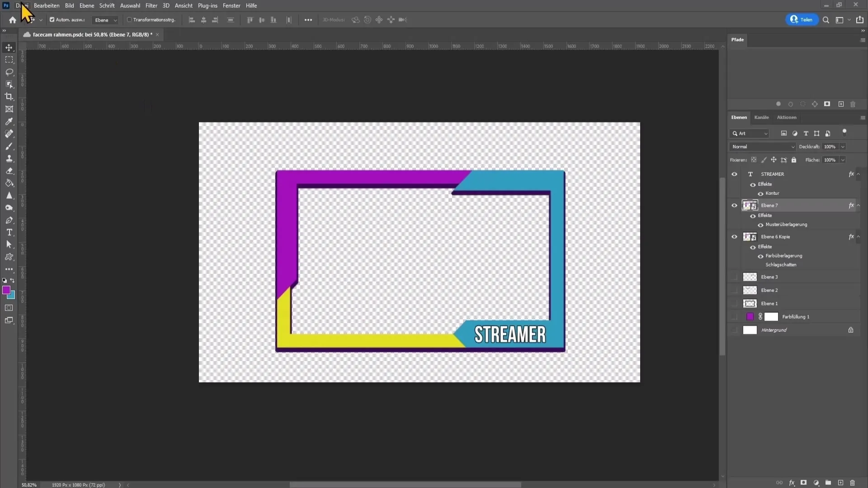Click the background color swatch
This screenshot has height=488, width=868.
12,296
